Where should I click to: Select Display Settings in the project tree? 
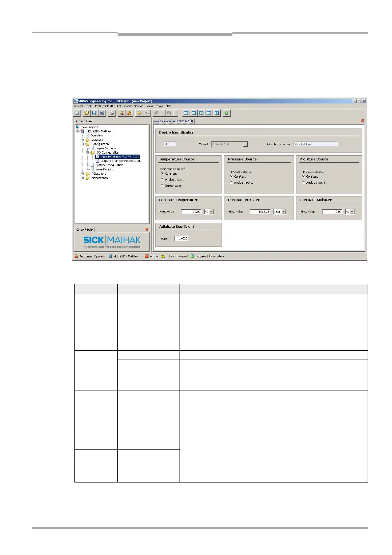point(105,148)
